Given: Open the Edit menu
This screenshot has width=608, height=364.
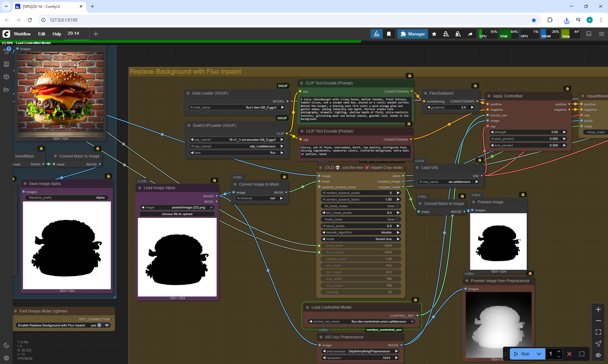Looking at the screenshot, I should [x=41, y=34].
